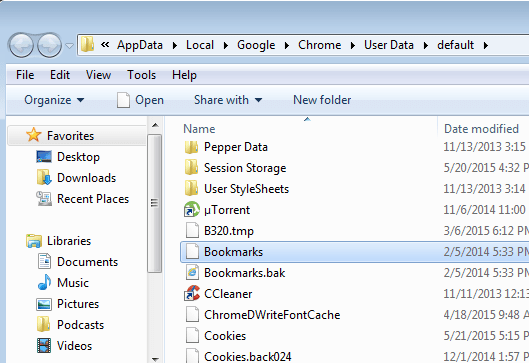Click the User StyleSheets folder icon

point(191,189)
